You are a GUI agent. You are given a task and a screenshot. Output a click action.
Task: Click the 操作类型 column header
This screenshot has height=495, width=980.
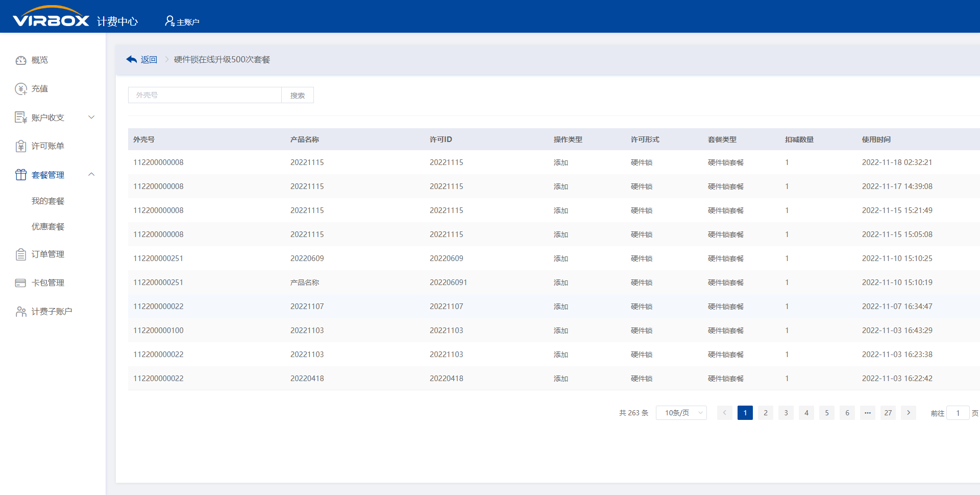(568, 139)
